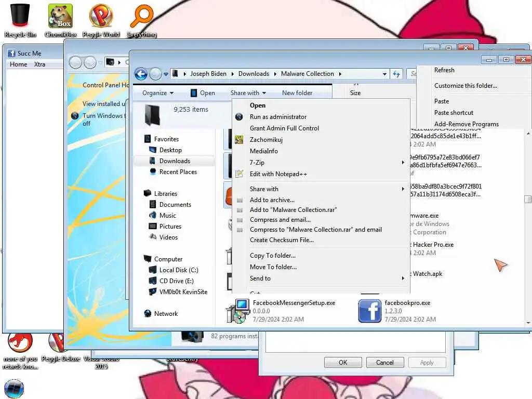Image resolution: width=532 pixels, height=399 pixels.
Task: Open View installed updates link in Control Panel
Action: [103, 104]
